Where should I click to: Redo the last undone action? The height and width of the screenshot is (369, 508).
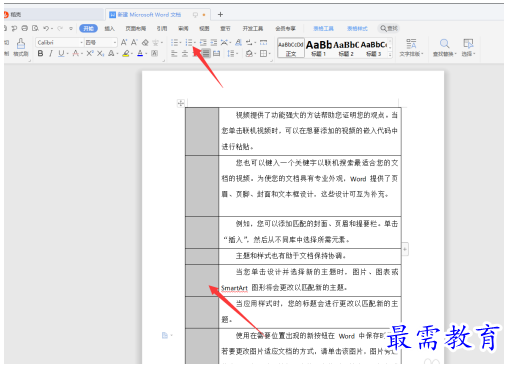(60, 28)
